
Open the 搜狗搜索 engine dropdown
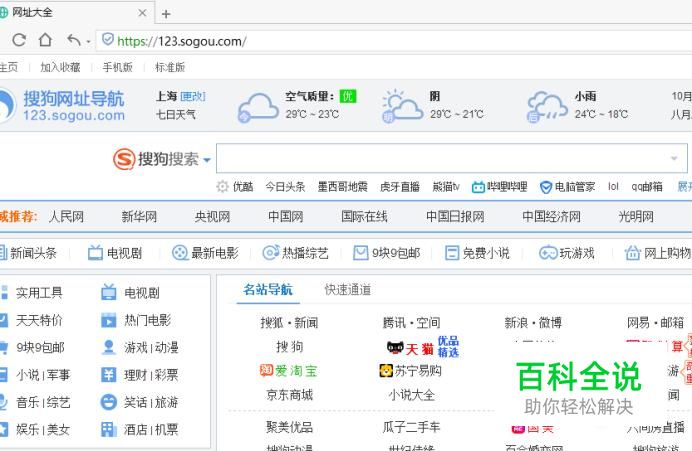207,160
